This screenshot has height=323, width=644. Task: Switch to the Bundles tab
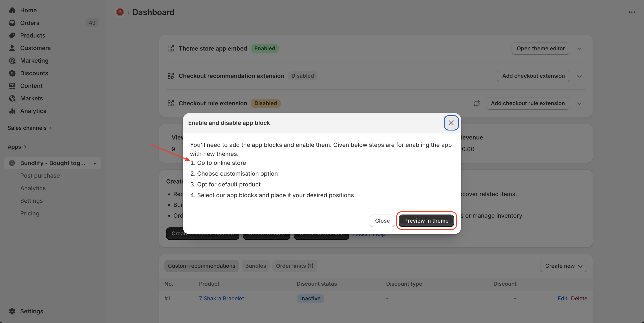[x=255, y=266]
